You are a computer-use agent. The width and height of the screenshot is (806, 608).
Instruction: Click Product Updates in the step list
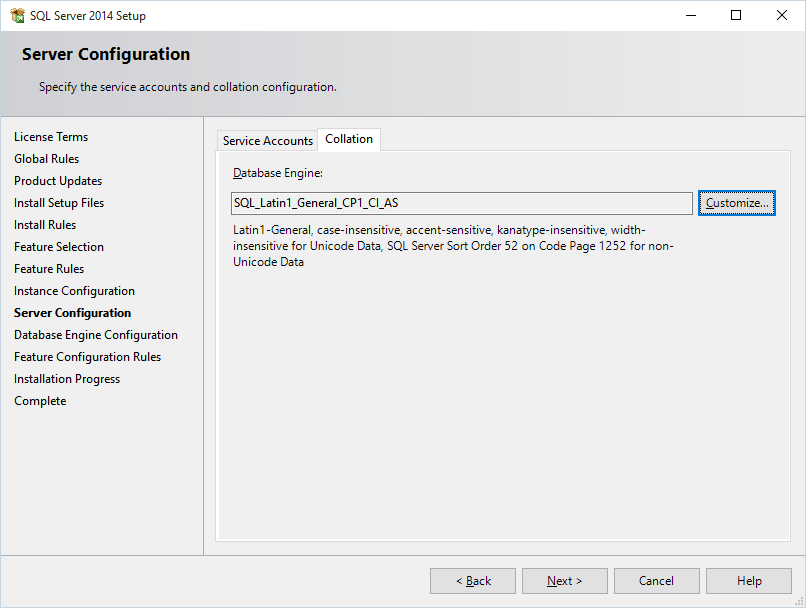58,181
